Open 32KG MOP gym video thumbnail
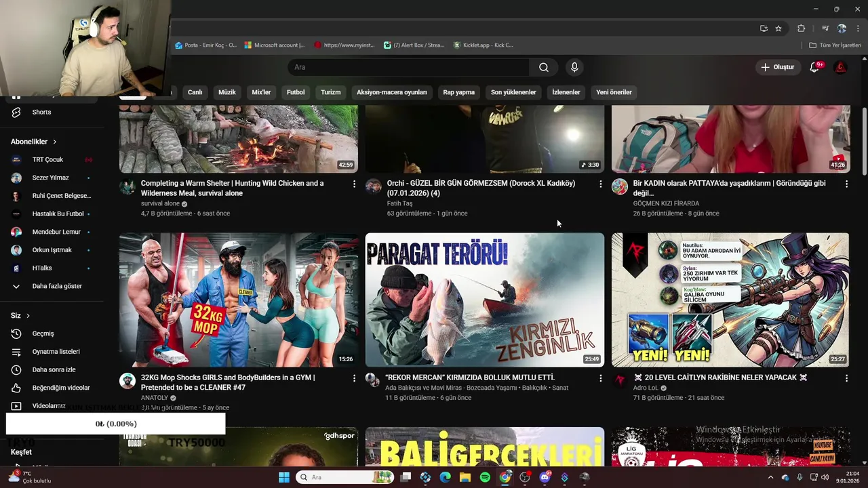 (239, 300)
